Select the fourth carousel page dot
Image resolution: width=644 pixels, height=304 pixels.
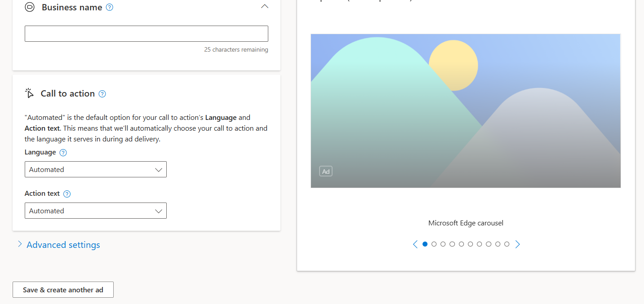tap(452, 244)
